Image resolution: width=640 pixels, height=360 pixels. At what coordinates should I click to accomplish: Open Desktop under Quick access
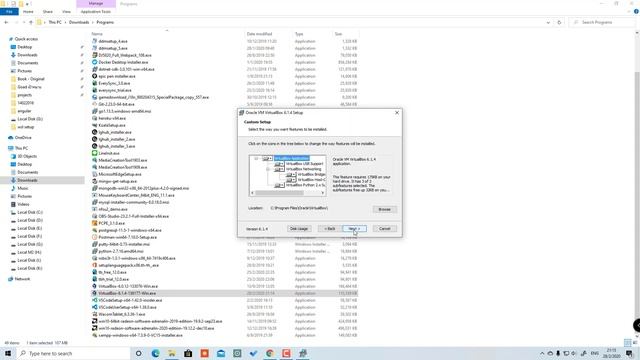tap(24, 47)
